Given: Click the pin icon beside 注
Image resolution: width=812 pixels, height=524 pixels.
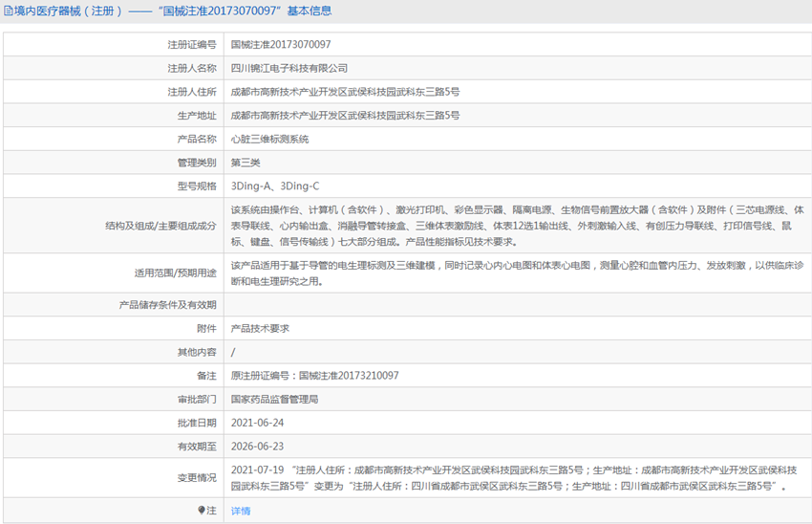Looking at the screenshot, I should pyautogui.click(x=202, y=511).
